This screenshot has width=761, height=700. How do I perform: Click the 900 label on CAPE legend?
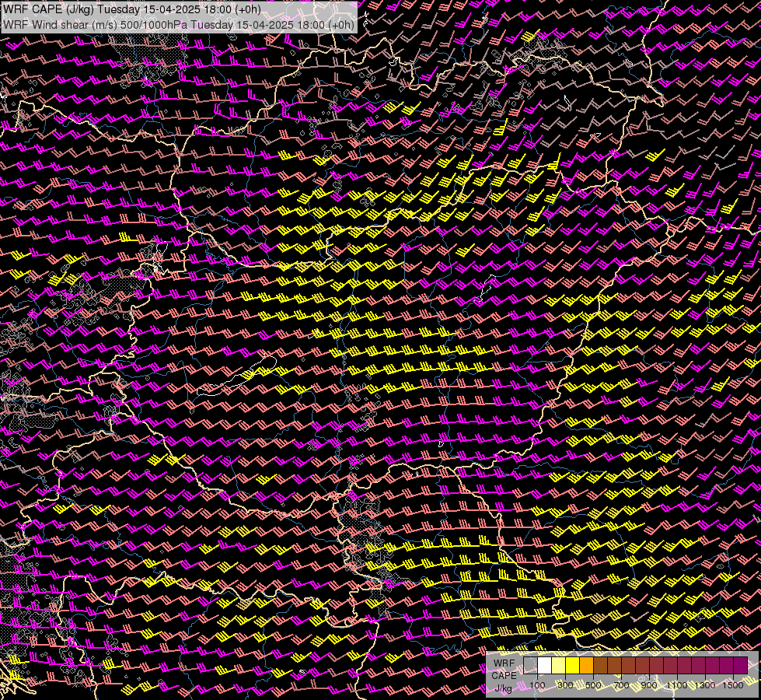[x=649, y=685]
